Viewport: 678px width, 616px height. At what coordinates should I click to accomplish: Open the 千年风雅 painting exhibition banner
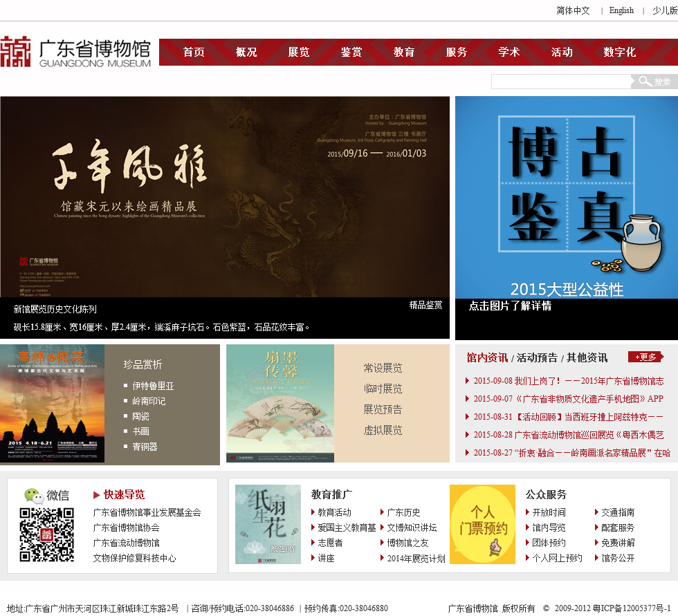[225, 196]
